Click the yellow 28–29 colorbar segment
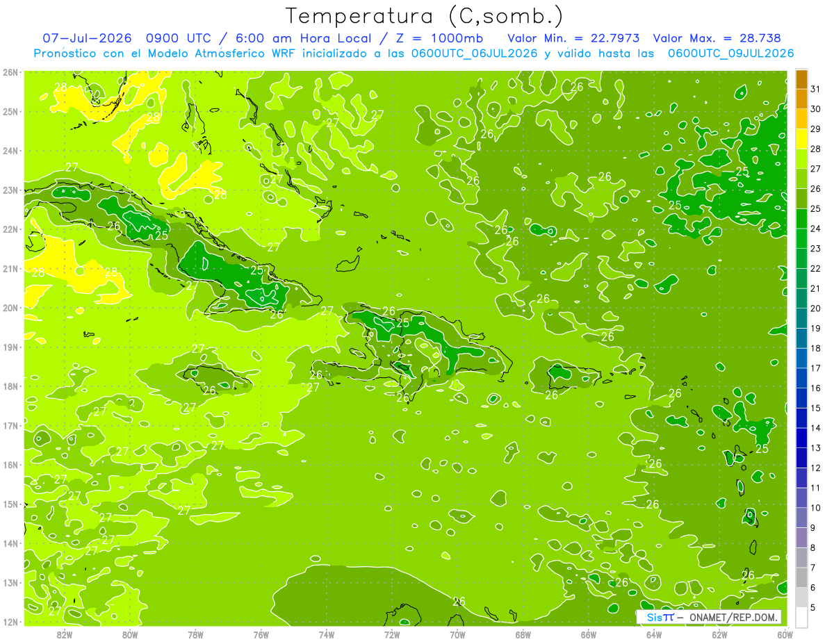The height and width of the screenshot is (644, 834). (x=801, y=139)
